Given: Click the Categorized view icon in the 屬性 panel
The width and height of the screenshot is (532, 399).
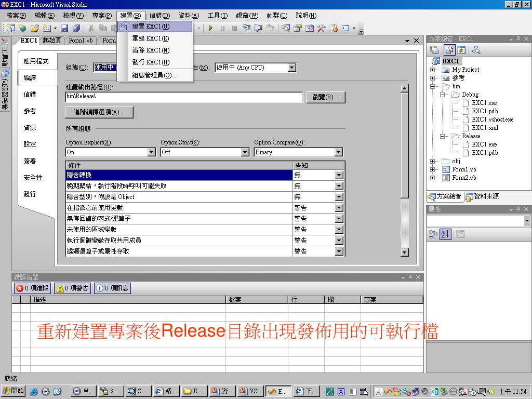Looking at the screenshot, I should point(433,234).
